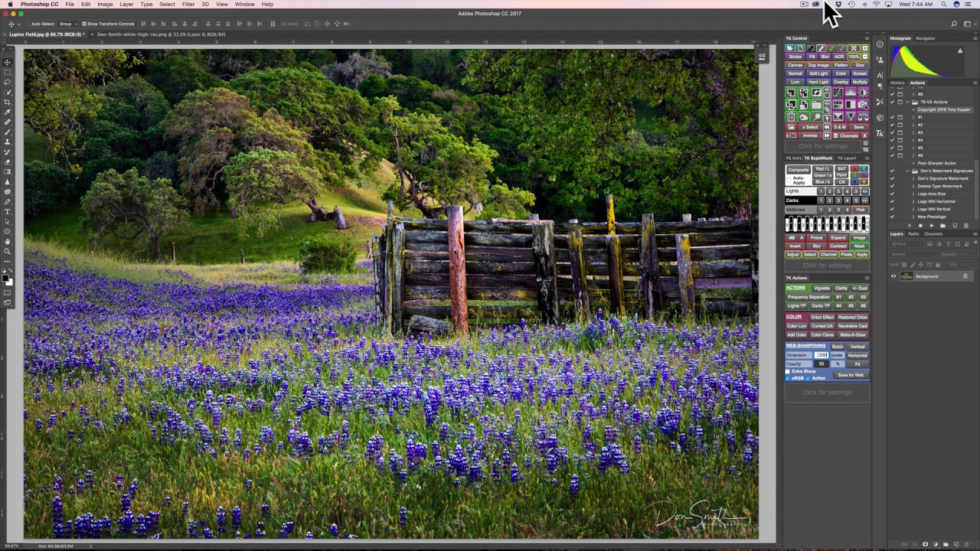Select the Horizontal Type tool
Image resolution: width=980 pixels, height=551 pixels.
[8, 211]
